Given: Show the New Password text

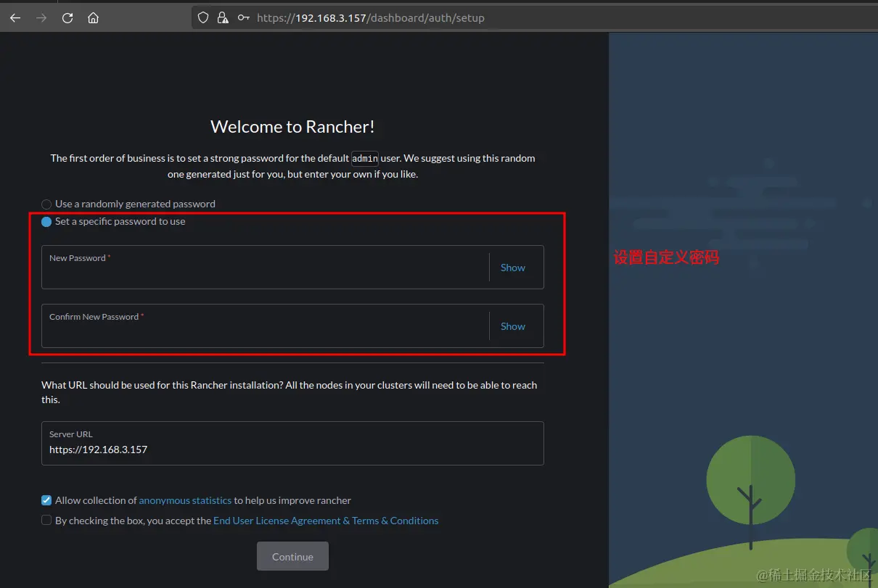Looking at the screenshot, I should [x=512, y=268].
